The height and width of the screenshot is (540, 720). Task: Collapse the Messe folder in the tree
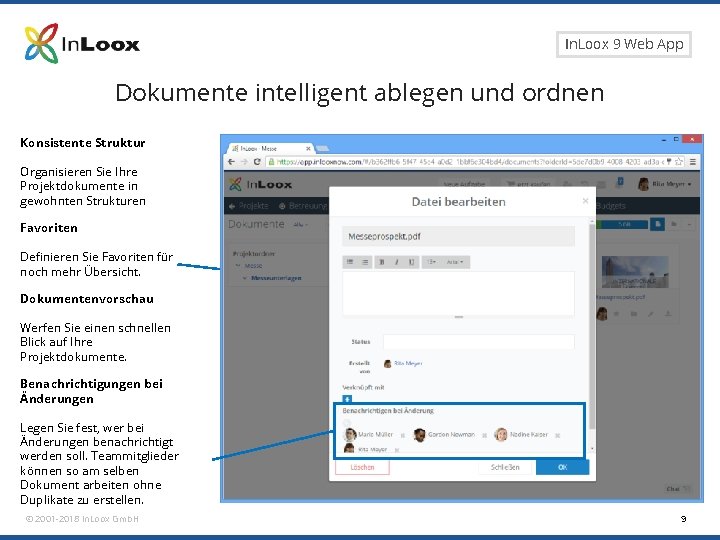click(x=238, y=265)
